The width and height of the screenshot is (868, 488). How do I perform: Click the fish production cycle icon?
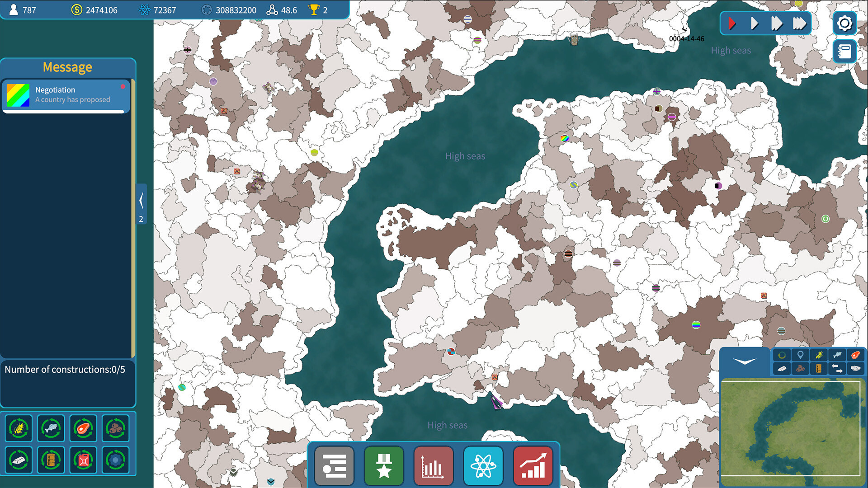51,428
